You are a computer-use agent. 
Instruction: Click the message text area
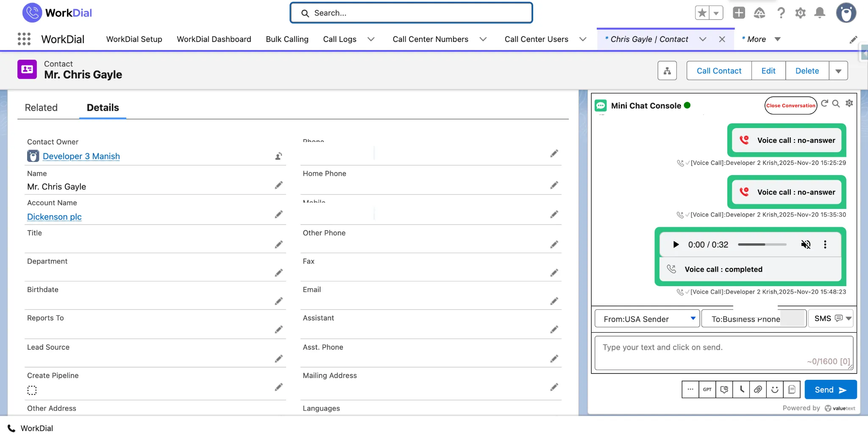(x=724, y=353)
